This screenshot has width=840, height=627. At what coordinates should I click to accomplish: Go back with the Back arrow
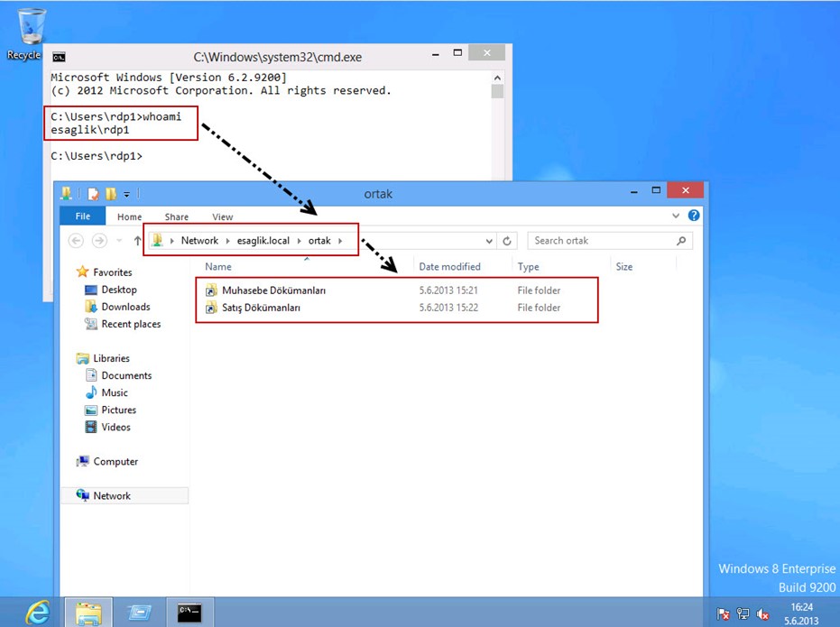76,241
